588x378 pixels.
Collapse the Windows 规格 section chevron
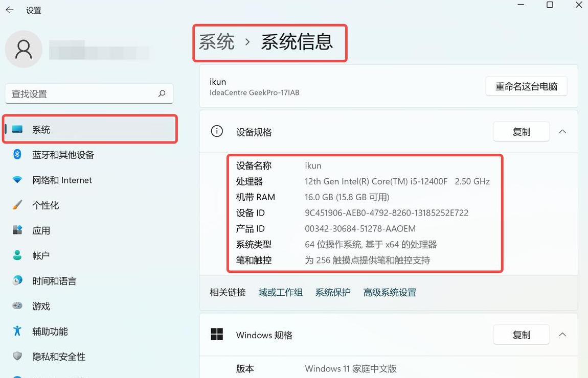click(562, 335)
